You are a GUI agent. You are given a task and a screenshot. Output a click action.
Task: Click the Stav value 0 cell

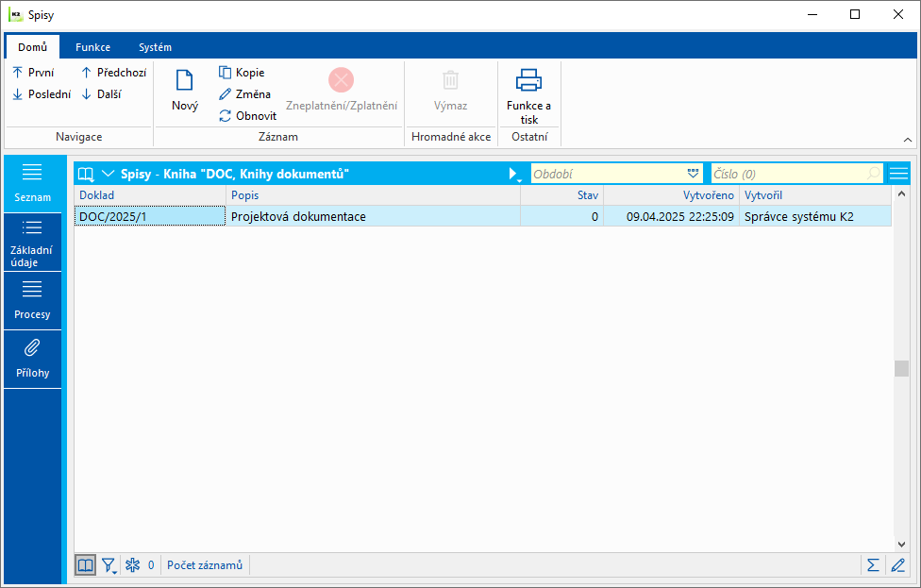click(562, 216)
